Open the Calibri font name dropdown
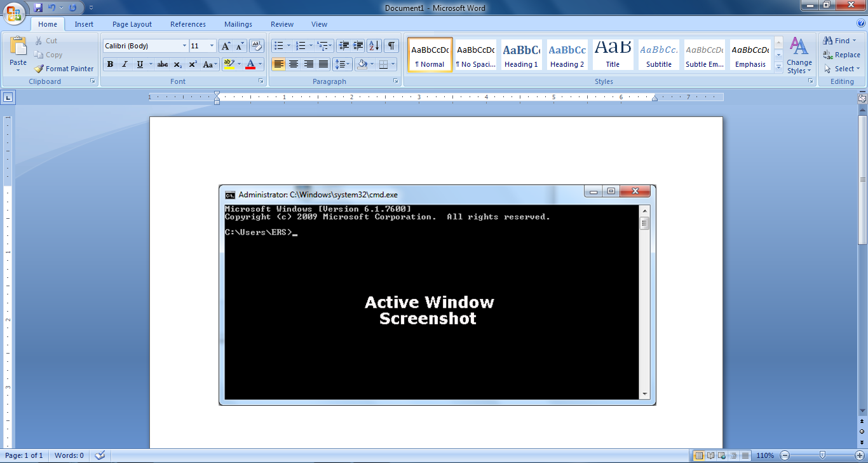Viewport: 868px width, 463px height. point(184,46)
